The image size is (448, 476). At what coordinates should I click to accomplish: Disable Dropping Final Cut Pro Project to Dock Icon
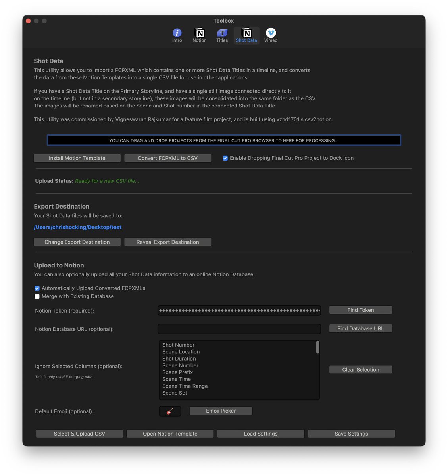coord(225,158)
